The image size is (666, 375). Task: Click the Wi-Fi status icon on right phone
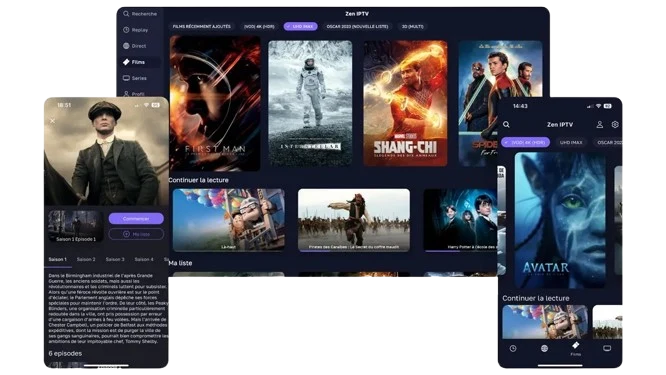tap(598, 106)
